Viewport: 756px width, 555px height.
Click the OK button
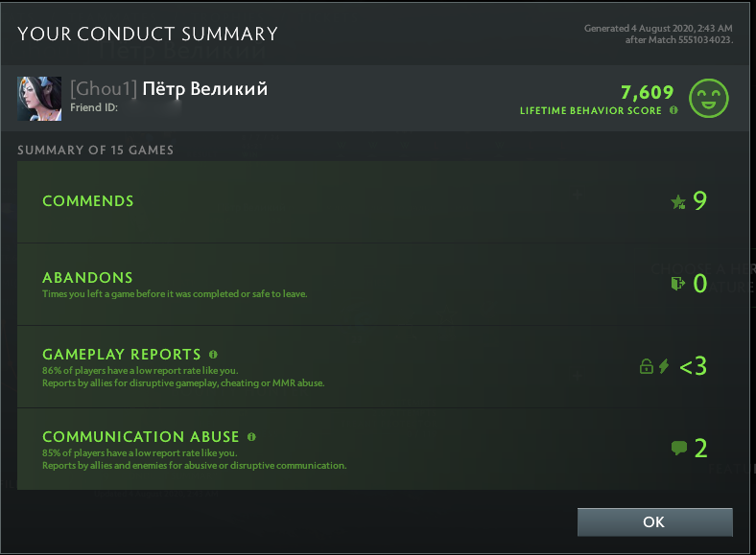pyautogui.click(x=654, y=522)
